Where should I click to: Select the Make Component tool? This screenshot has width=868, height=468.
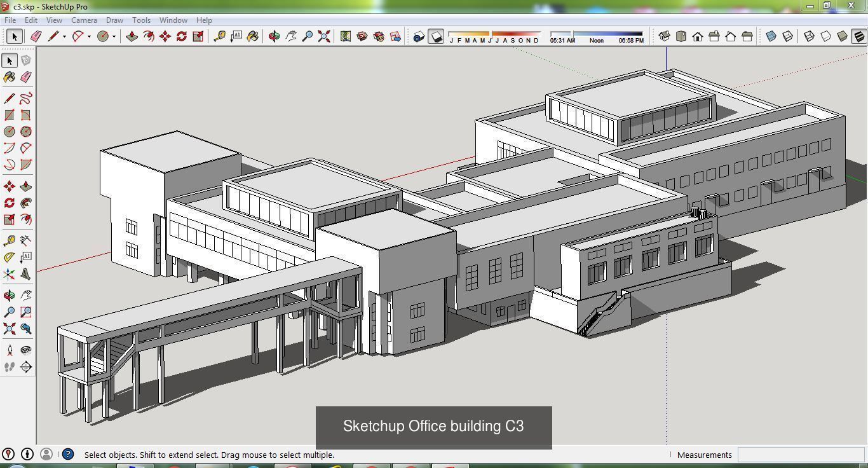(26, 60)
